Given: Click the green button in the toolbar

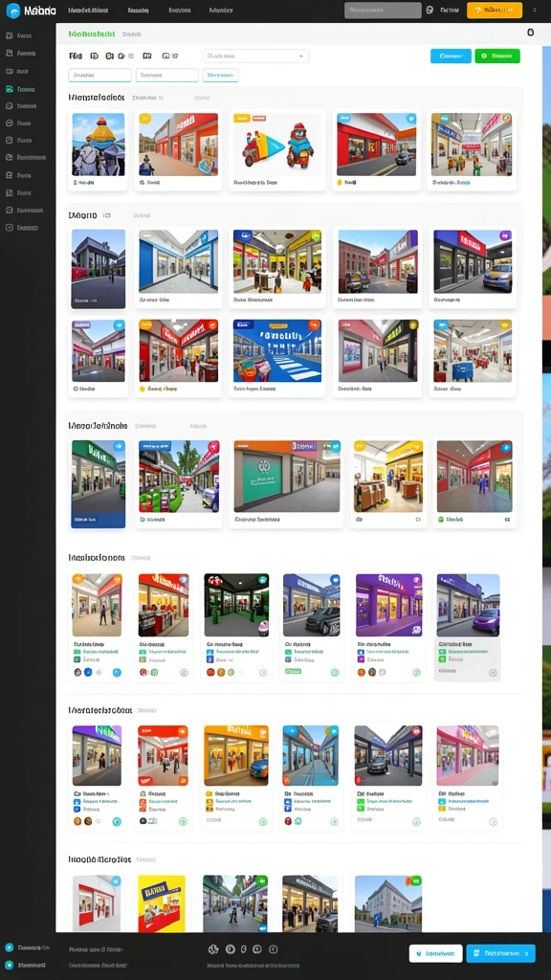Looking at the screenshot, I should (x=497, y=56).
